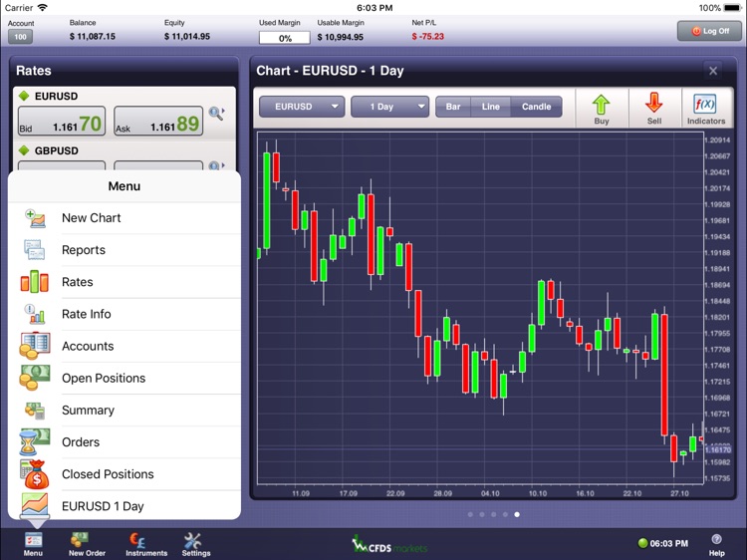Viewport: 747px width, 560px height.
Task: Select the first page indicator dot
Action: (x=470, y=514)
